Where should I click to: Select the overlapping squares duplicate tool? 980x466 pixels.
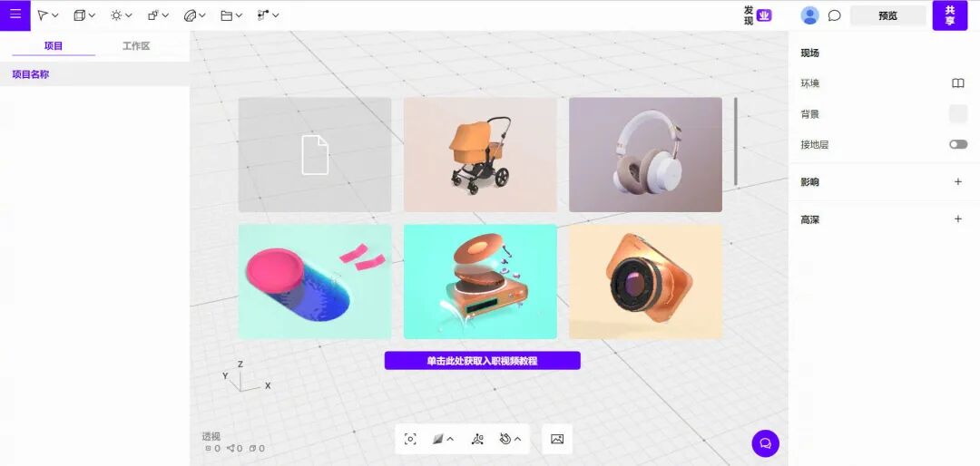[153, 15]
